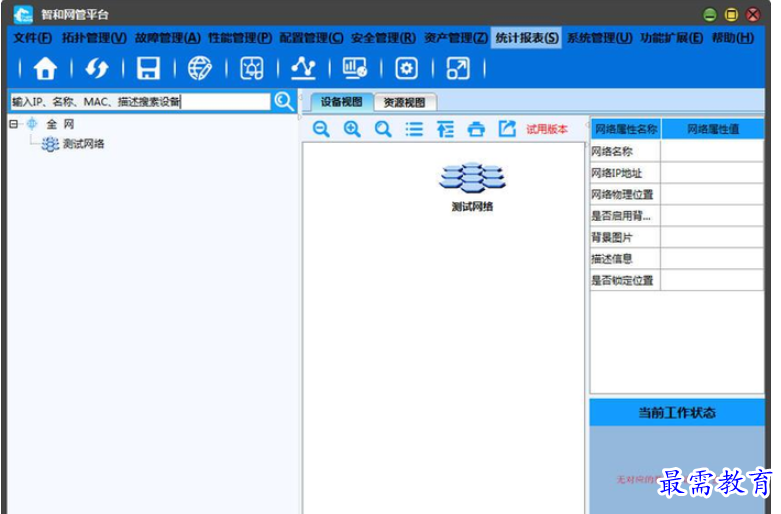
Task: Open the 性能管理(P) menu
Action: [240, 38]
